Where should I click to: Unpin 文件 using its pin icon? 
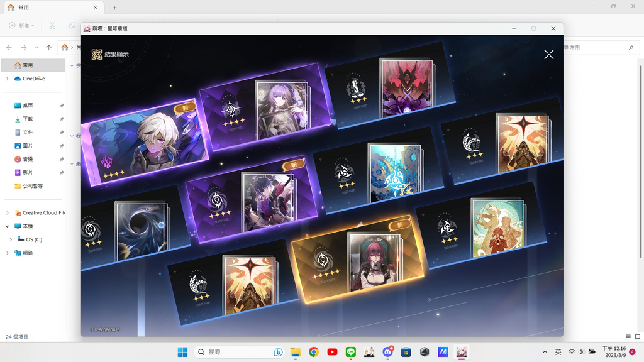click(x=62, y=132)
